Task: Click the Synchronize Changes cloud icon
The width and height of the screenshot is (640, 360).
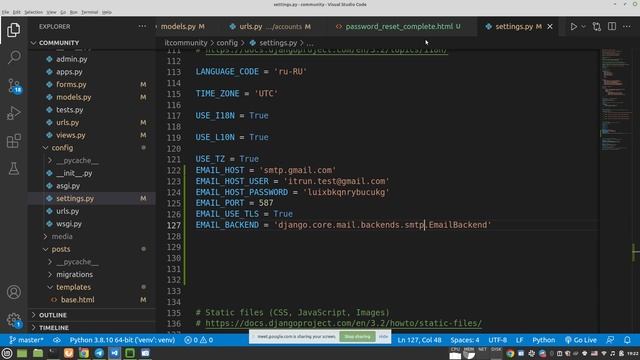Action: coord(57,340)
